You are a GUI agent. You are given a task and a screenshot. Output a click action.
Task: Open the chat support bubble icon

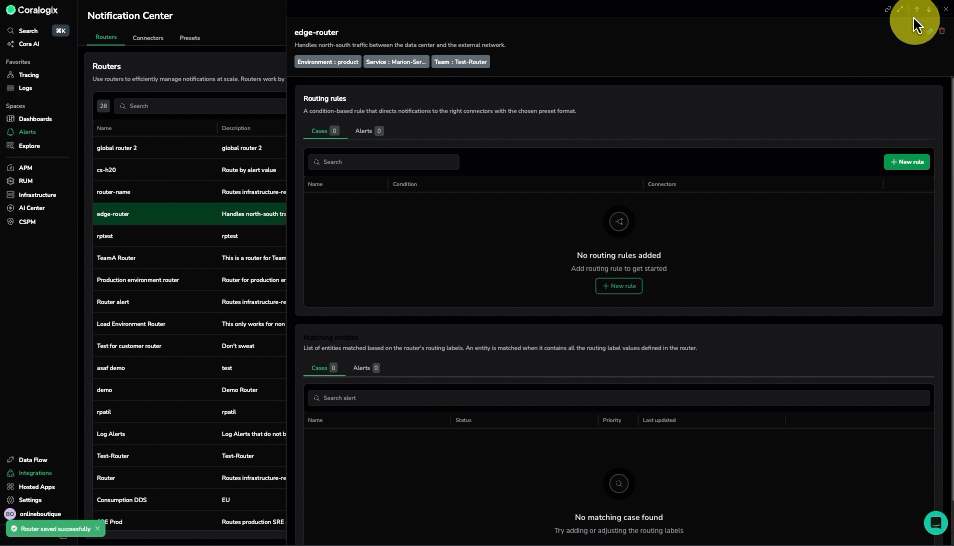point(934,522)
